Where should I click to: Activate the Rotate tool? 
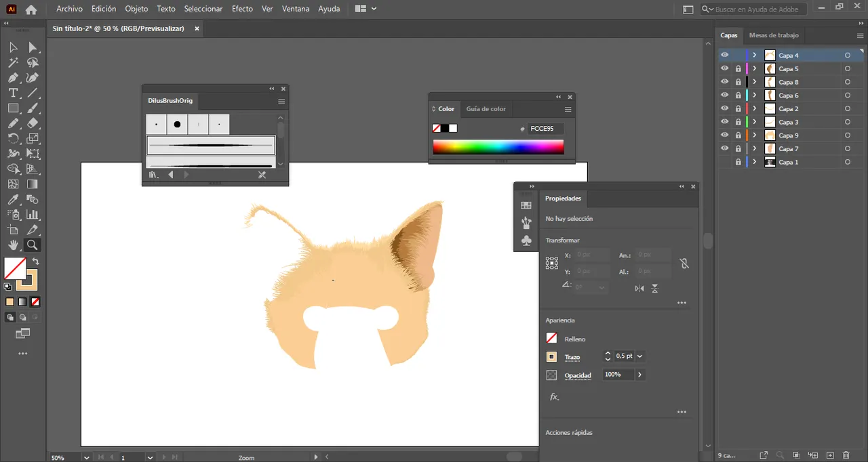tap(13, 139)
